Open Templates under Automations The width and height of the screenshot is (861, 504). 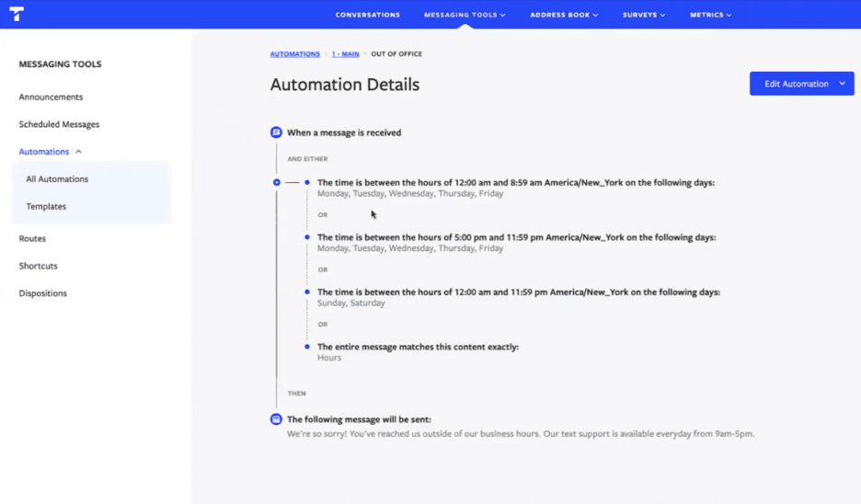click(46, 207)
